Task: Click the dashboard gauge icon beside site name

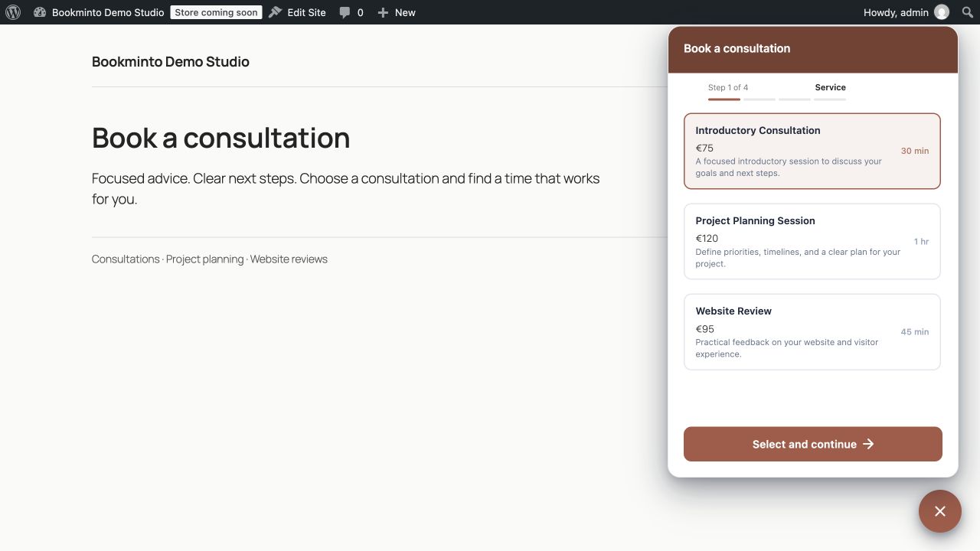Action: tap(40, 12)
